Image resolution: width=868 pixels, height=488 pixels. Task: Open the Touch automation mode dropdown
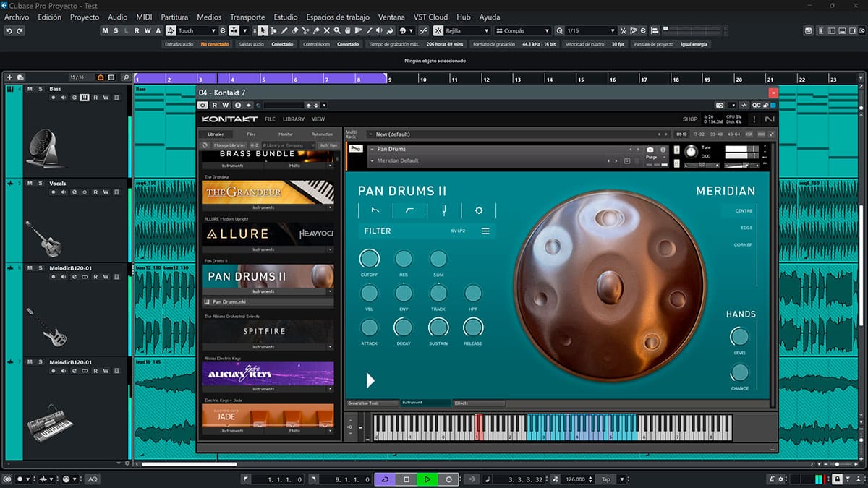tap(197, 31)
